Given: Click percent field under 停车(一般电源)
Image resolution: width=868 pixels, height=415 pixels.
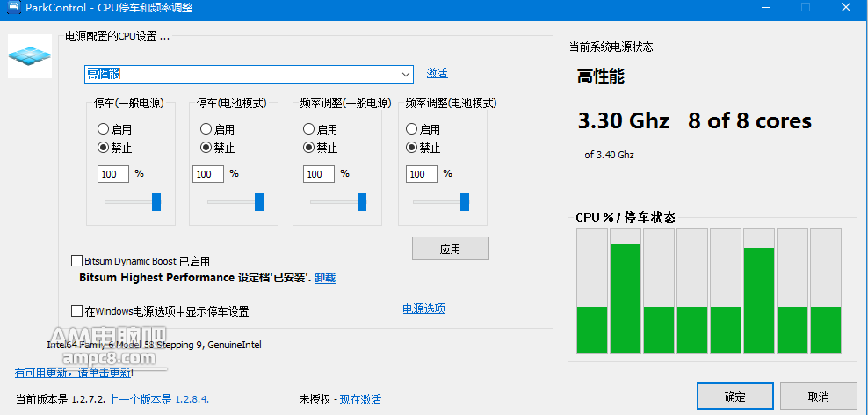Looking at the screenshot, I should (113, 174).
